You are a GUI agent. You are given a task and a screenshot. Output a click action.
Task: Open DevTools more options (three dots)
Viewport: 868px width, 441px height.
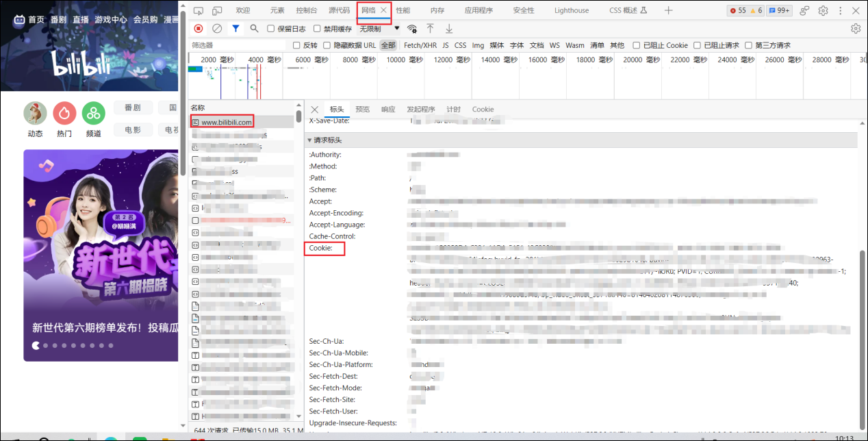(841, 10)
